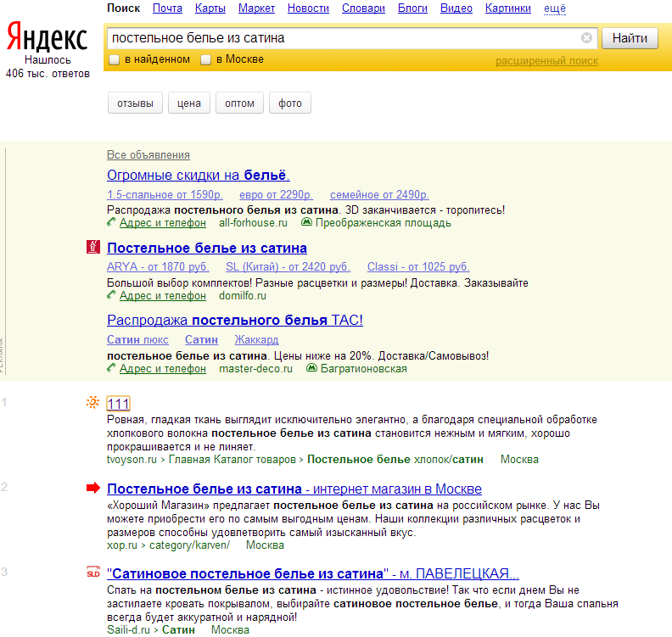Viewport: 672px width, 637px height.
Task: Open 'Адрес и телефон' for domilfo.ru
Action: click(163, 295)
